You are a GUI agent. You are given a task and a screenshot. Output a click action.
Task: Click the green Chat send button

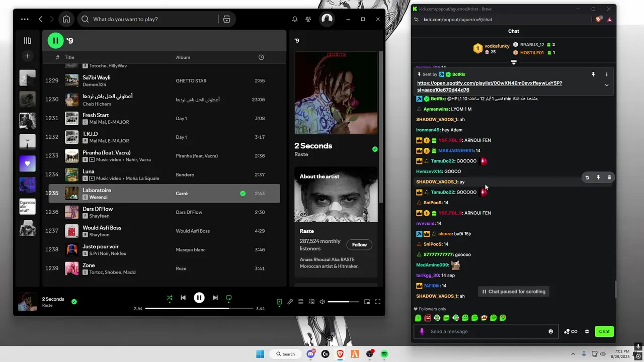pos(604,331)
